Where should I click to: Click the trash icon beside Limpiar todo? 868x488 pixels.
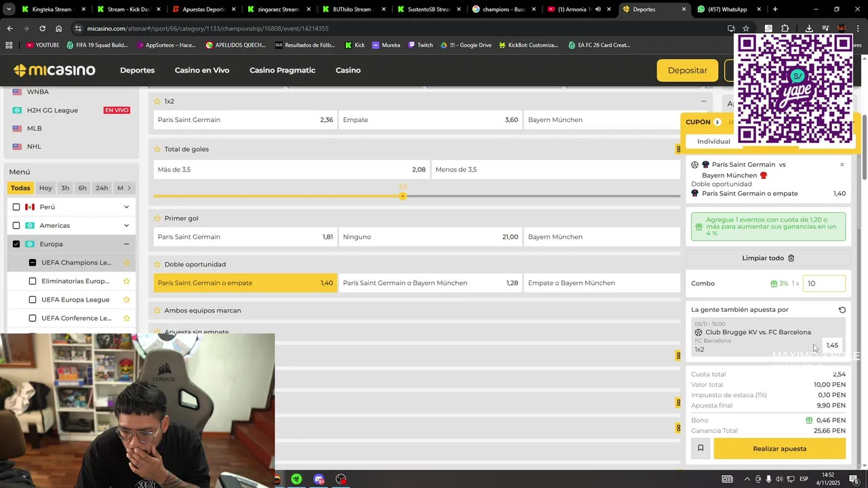pyautogui.click(x=791, y=258)
